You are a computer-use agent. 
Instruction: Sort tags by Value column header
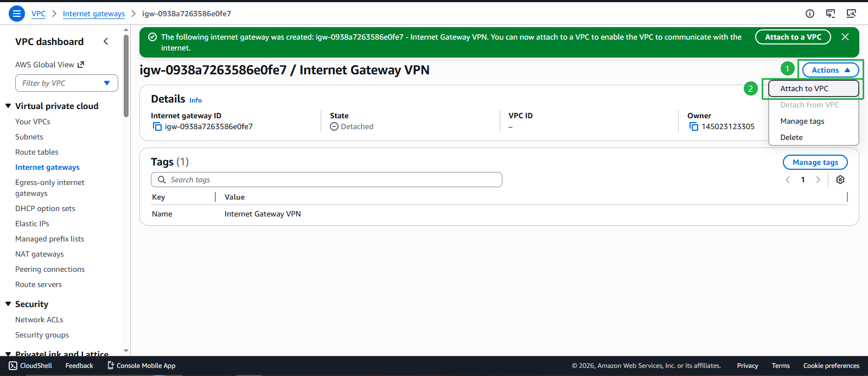click(x=234, y=197)
